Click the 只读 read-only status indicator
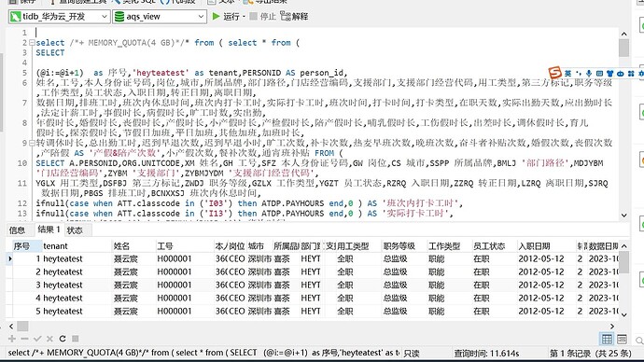This screenshot has height=362, width=644. tap(412, 353)
